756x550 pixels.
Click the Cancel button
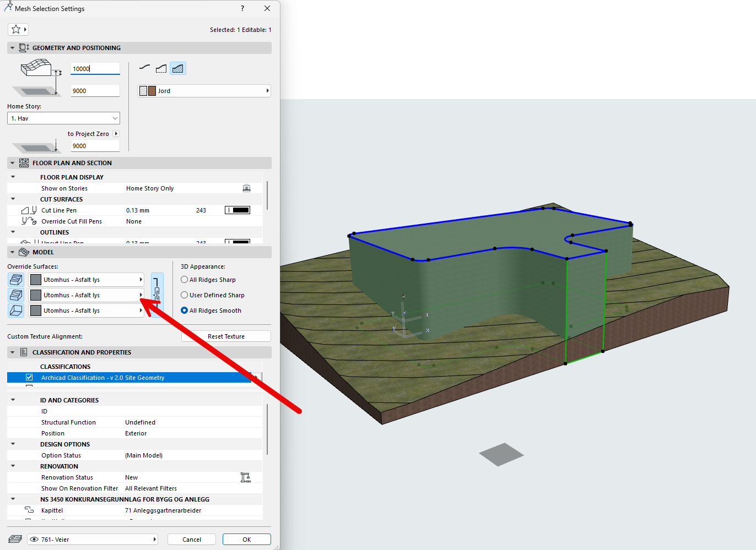pos(192,540)
